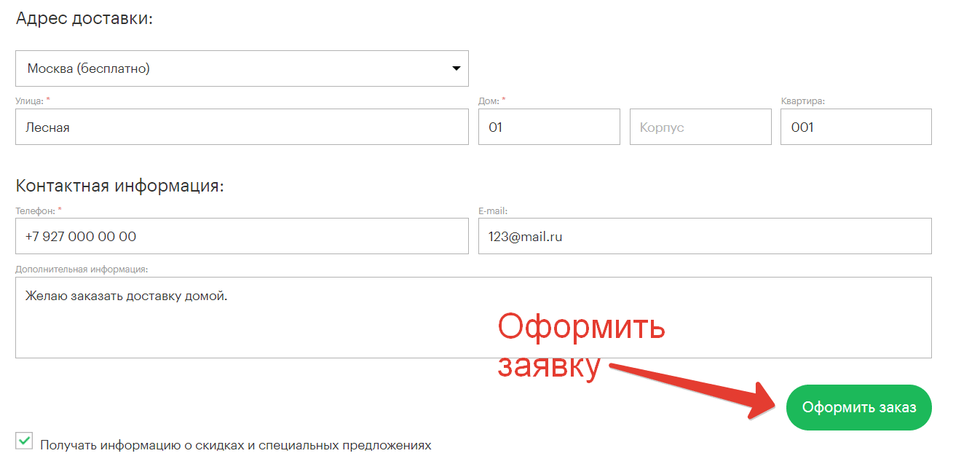Open the Москва (бесплатно) city dropdown
Screen dimensions: 980x464
click(x=233, y=68)
